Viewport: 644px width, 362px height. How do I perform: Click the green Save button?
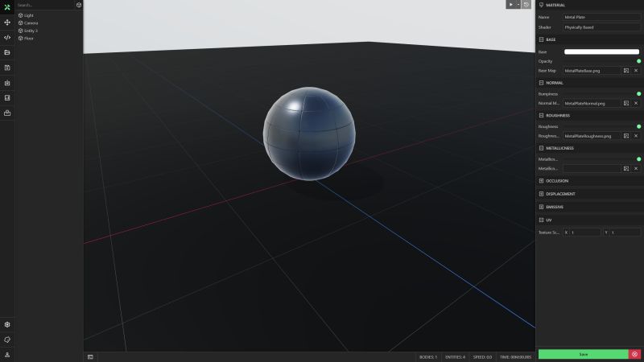[x=583, y=354]
